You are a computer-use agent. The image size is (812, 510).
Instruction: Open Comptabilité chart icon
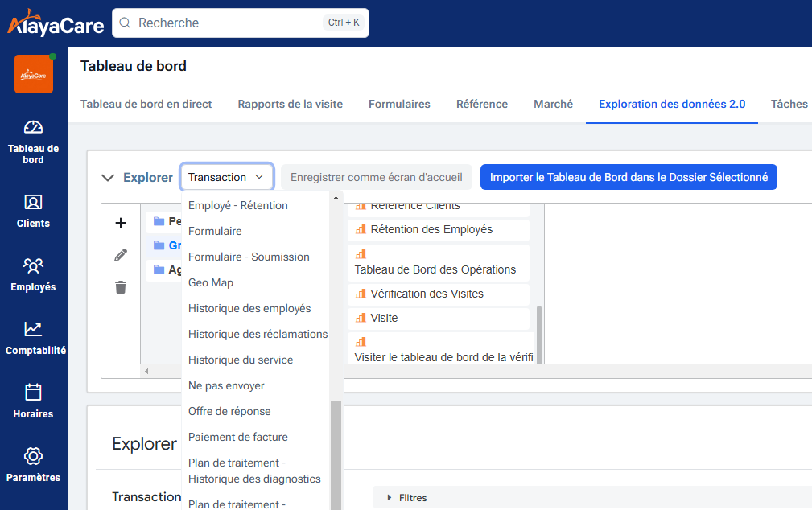(33, 329)
